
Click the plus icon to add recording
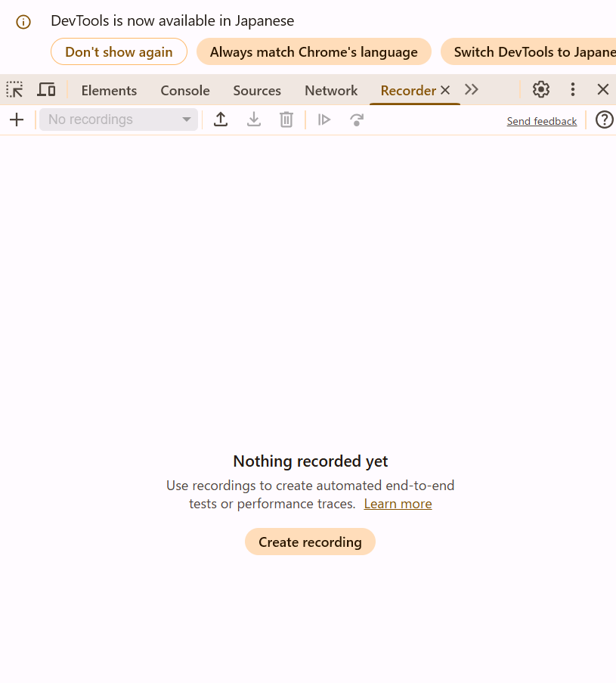point(17,120)
